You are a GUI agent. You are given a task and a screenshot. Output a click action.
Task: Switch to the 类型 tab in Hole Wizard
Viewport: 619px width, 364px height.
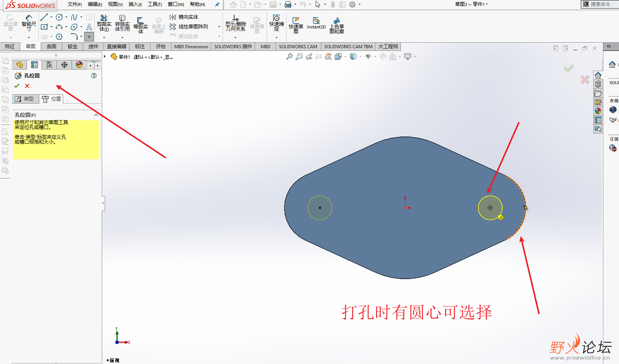click(25, 99)
